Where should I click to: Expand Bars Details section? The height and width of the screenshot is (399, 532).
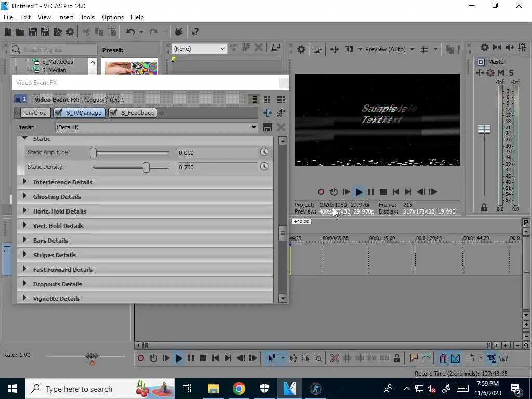click(24, 240)
